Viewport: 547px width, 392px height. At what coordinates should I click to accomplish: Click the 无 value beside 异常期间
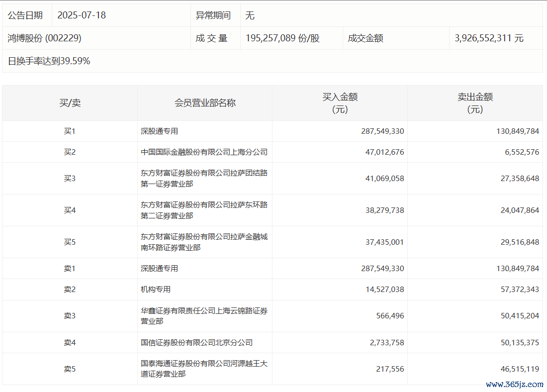click(x=250, y=15)
